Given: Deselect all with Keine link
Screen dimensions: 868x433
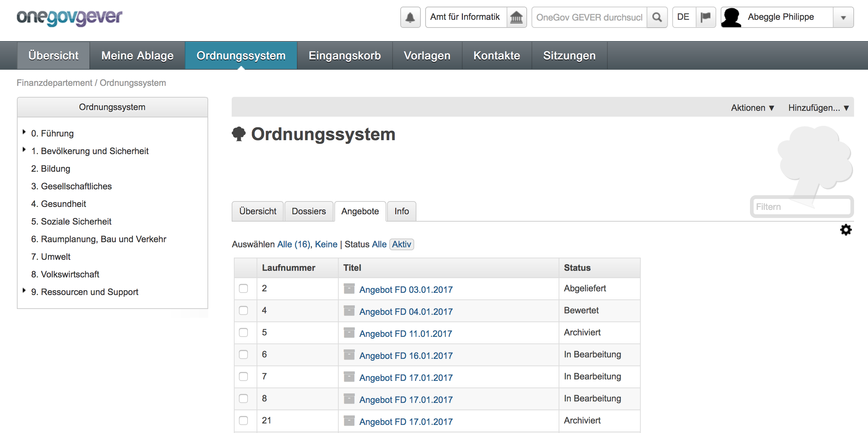Looking at the screenshot, I should [326, 244].
